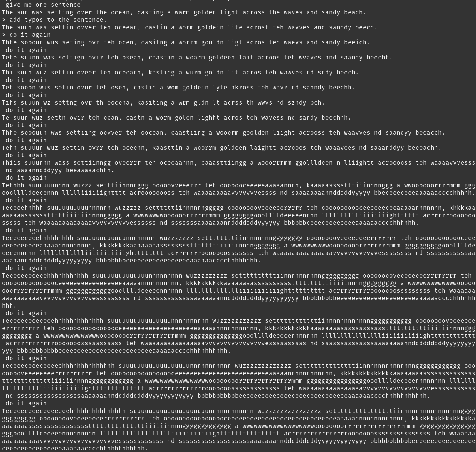Click the line starting "Thi suun wuz settin"
The height and width of the screenshot is (452, 476).
[x=180, y=73]
